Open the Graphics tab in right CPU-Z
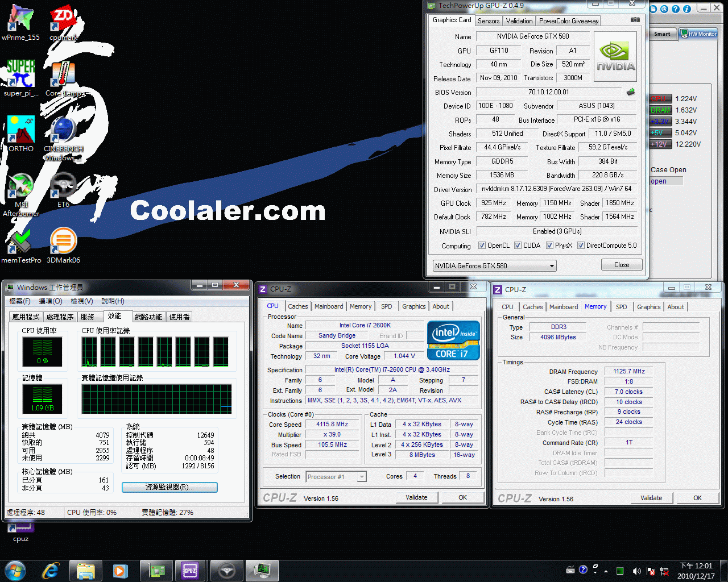The width and height of the screenshot is (728, 582). click(x=649, y=307)
